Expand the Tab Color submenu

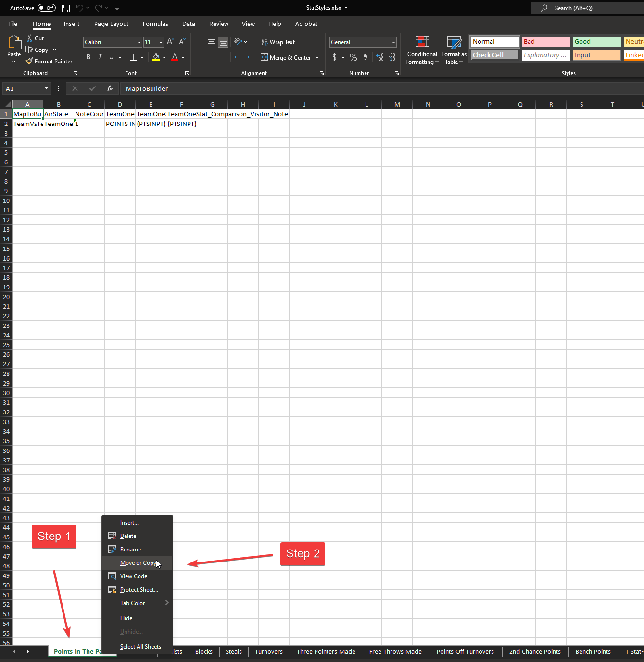coord(138,603)
